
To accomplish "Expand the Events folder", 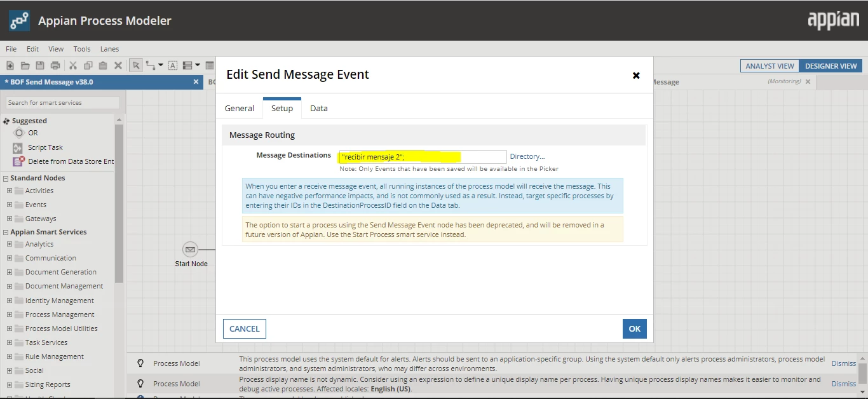I will [x=10, y=205].
